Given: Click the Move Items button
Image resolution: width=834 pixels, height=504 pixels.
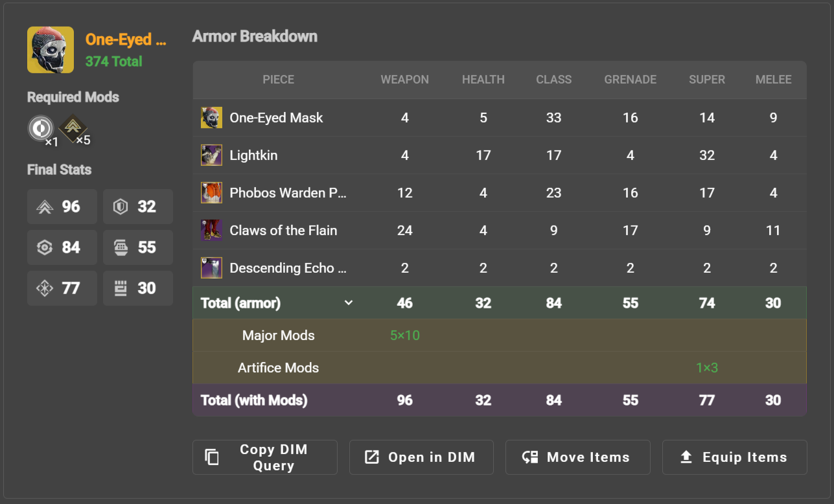Looking at the screenshot, I should pyautogui.click(x=577, y=457).
